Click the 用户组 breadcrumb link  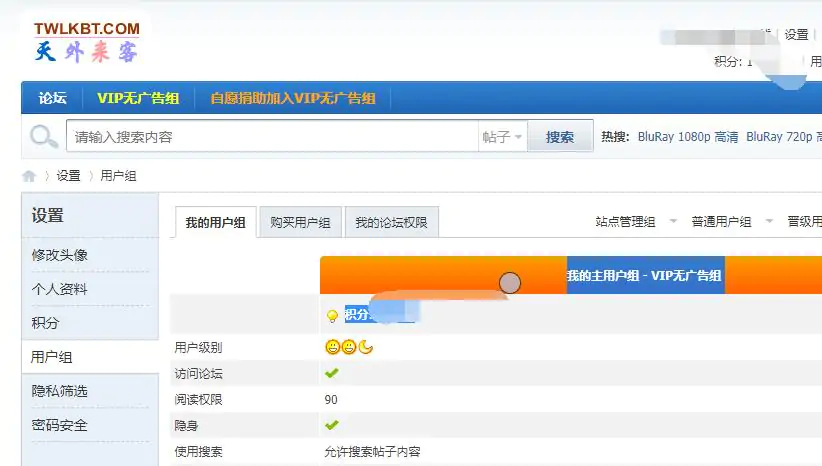tap(118, 176)
